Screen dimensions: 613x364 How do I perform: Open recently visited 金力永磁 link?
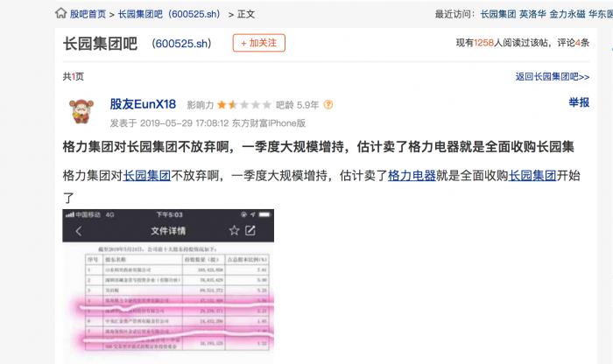567,14
